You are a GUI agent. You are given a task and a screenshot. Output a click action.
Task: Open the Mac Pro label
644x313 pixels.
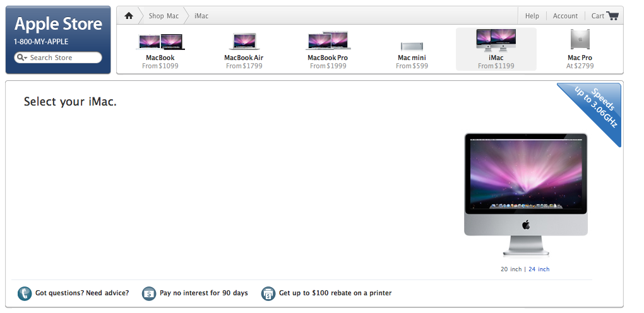pos(580,58)
